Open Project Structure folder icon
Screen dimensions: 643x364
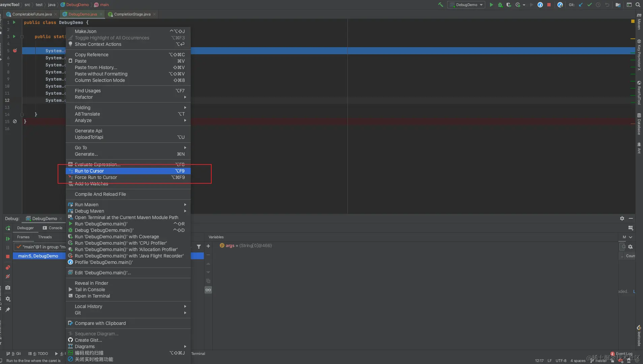618,5
